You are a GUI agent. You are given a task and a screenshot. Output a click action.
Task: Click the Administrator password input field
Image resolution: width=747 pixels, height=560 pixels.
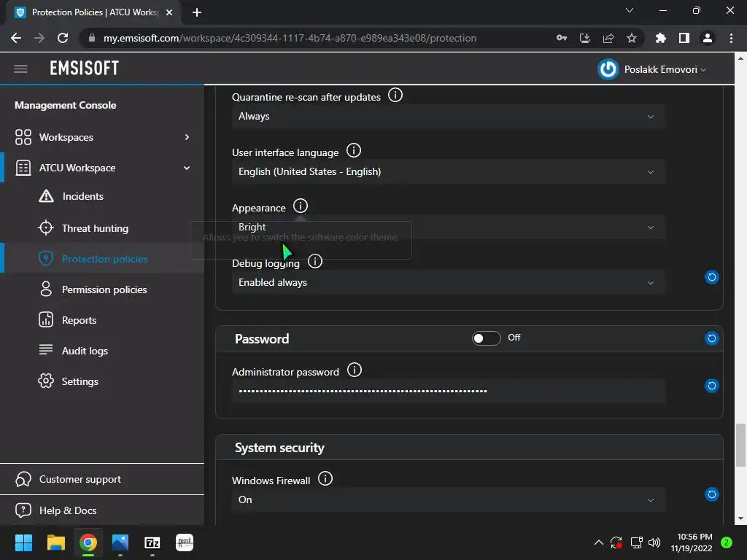coord(449,391)
